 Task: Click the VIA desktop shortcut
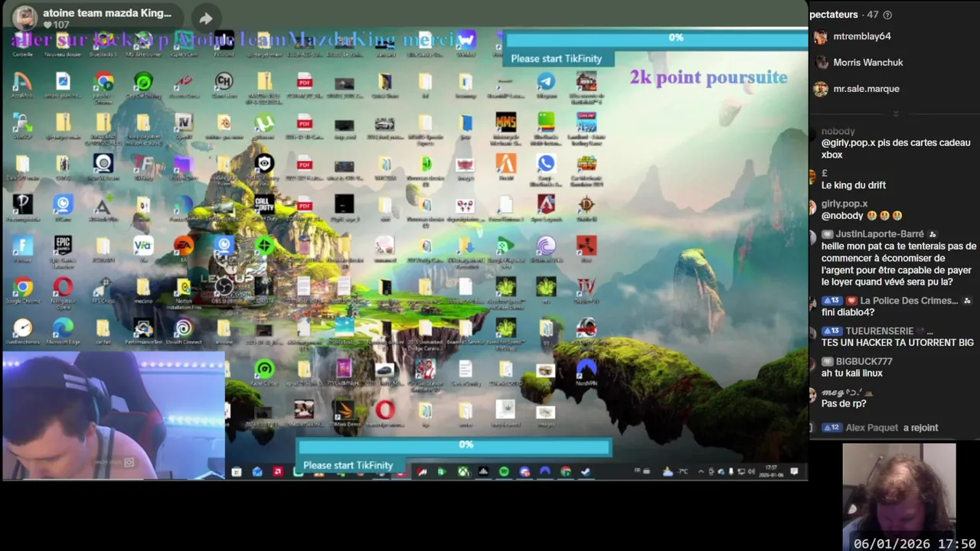(143, 248)
